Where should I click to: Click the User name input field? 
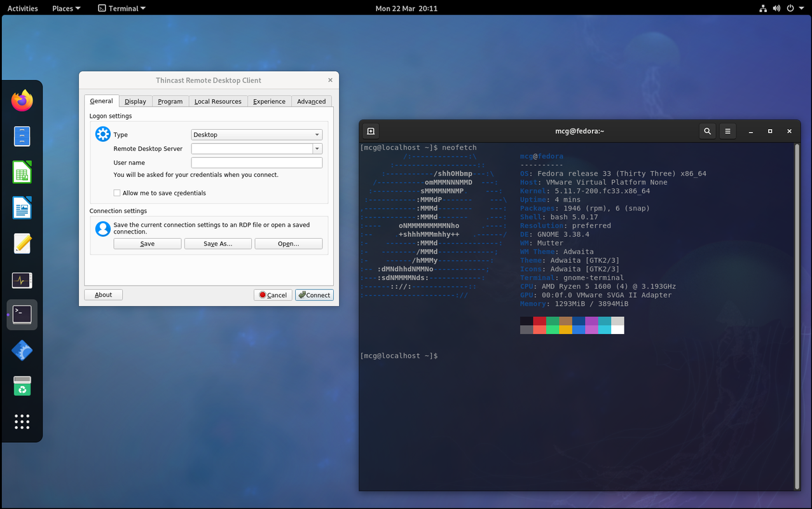tap(257, 163)
